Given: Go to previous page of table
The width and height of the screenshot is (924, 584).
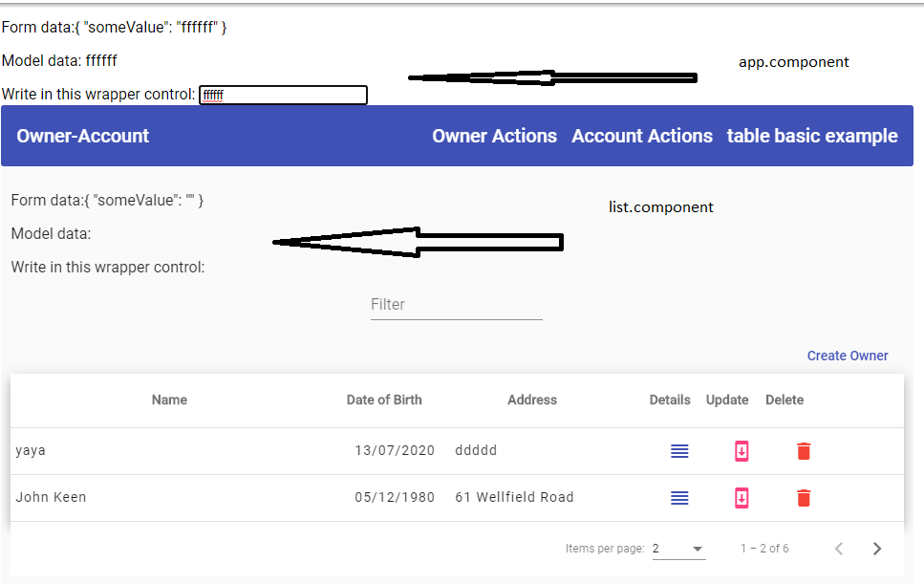Looking at the screenshot, I should point(839,549).
